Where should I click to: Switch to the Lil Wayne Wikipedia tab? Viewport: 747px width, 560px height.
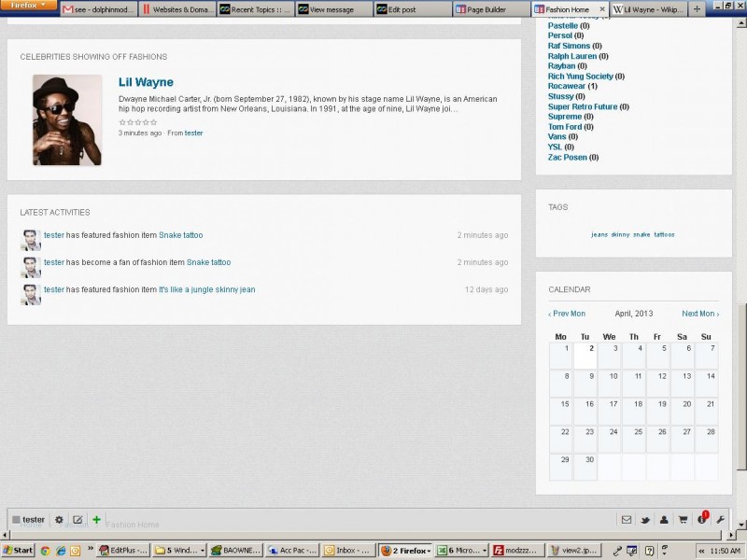coord(649,9)
